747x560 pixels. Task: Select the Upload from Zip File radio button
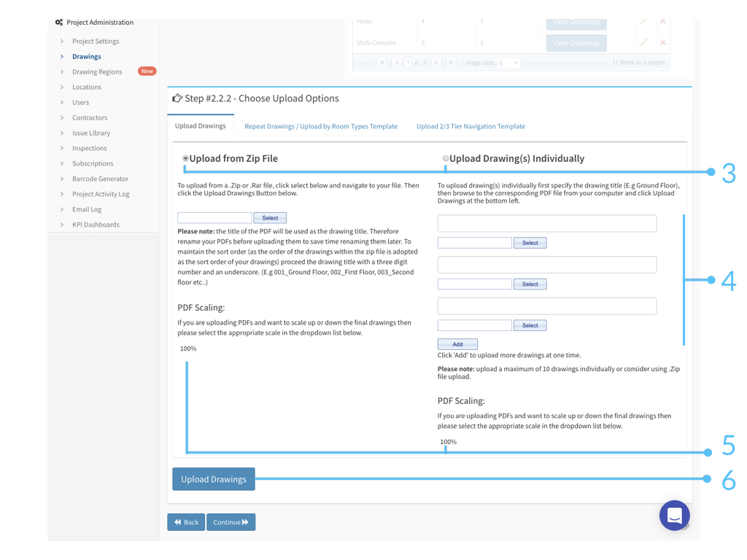click(185, 158)
